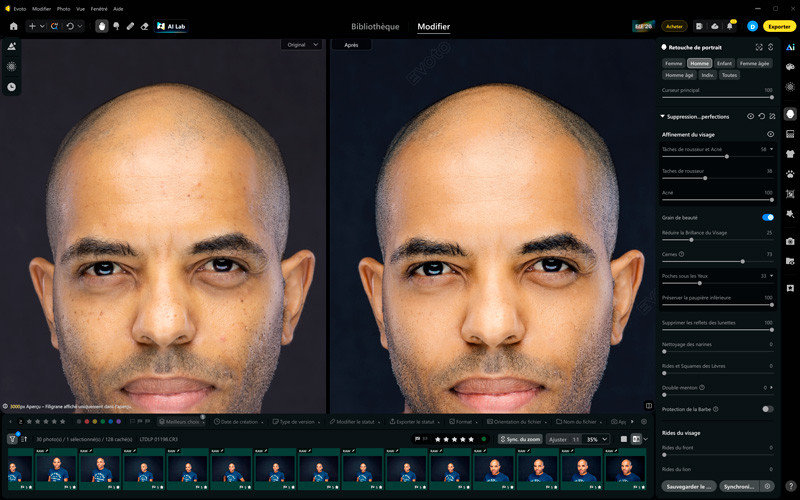Switch to the Bibliothèque tab
Viewport: 800px width, 500px height.
tap(375, 27)
